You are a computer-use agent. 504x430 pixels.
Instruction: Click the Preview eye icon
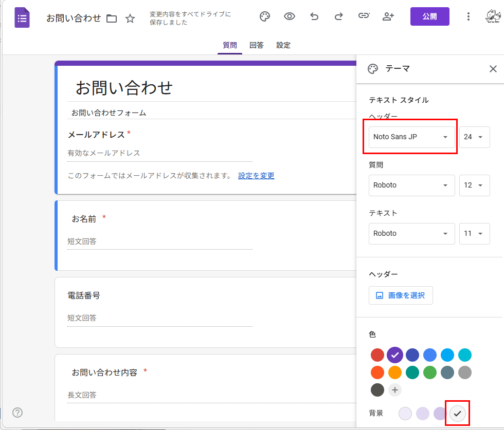290,16
